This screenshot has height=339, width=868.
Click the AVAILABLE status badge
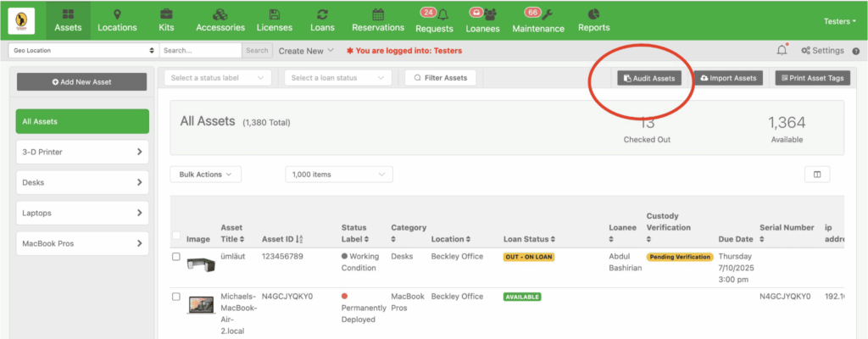point(522,297)
